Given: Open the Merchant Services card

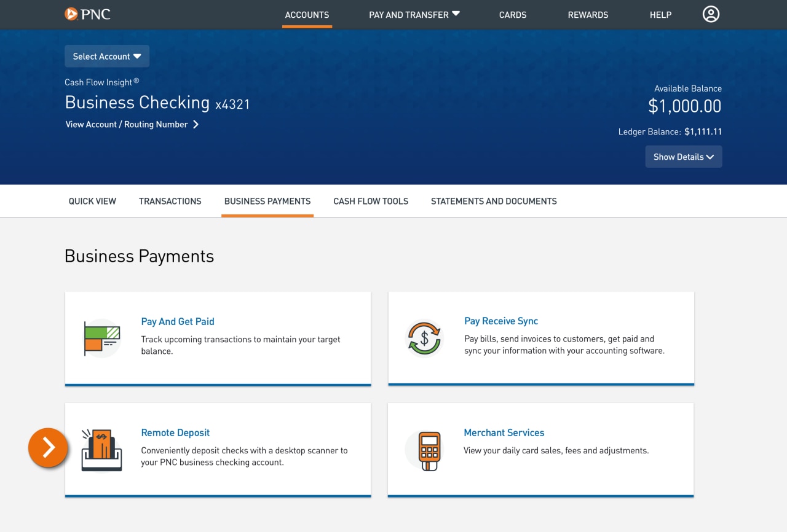Looking at the screenshot, I should tap(504, 432).
